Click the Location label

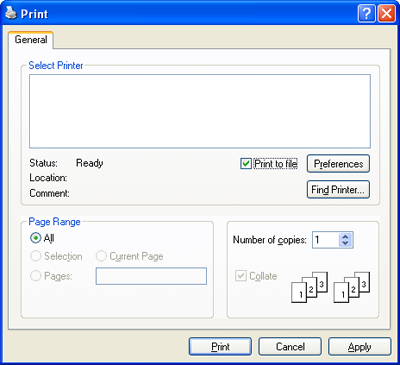(x=48, y=178)
